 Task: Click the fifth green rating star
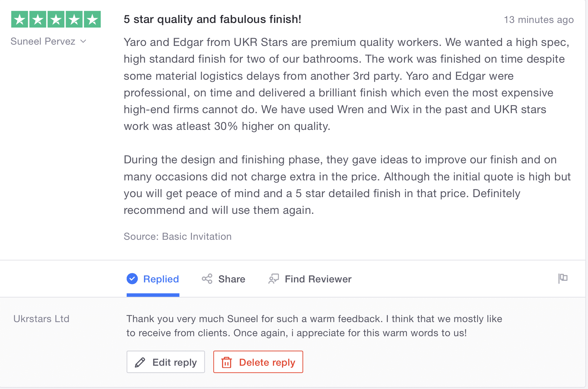coord(93,19)
